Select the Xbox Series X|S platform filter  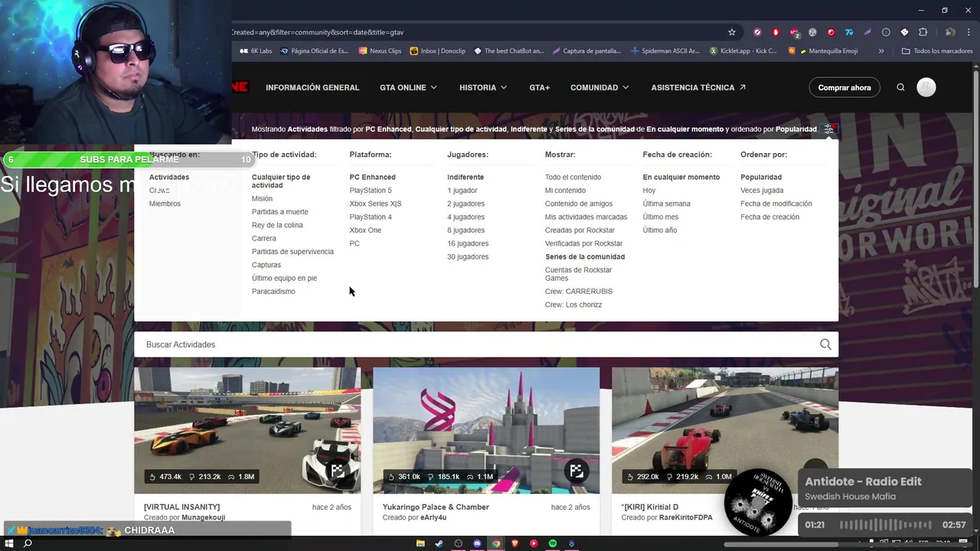(x=375, y=204)
